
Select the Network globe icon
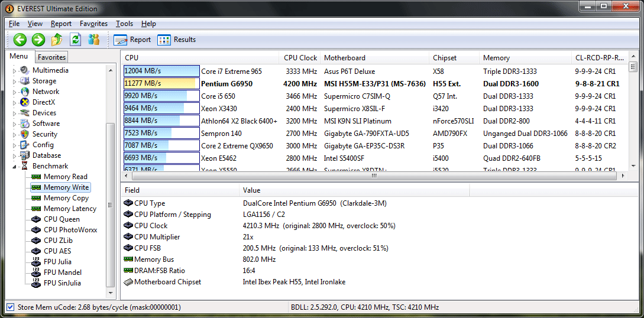coord(25,92)
